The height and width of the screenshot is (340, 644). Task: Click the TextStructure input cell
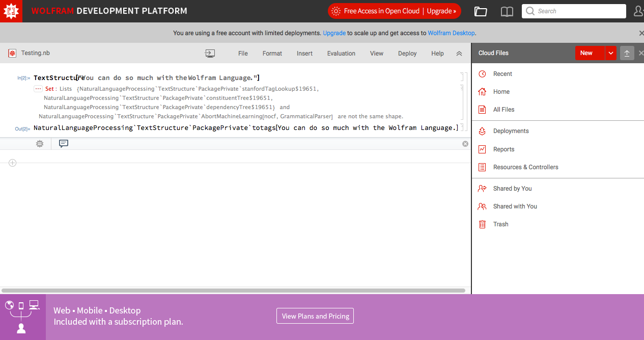pos(147,78)
